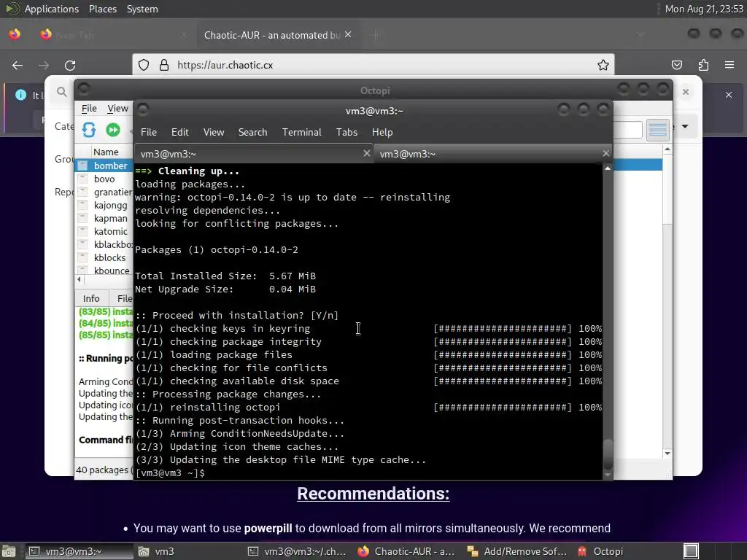Open Octopi View menu
The image size is (747, 560).
click(117, 109)
